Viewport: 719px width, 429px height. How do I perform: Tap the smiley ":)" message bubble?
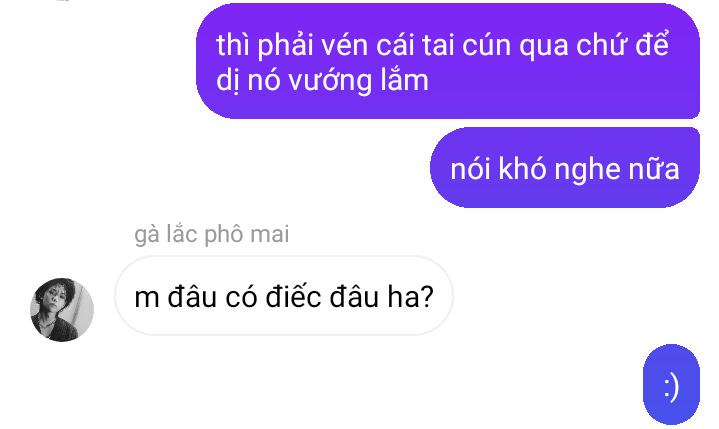tap(671, 385)
